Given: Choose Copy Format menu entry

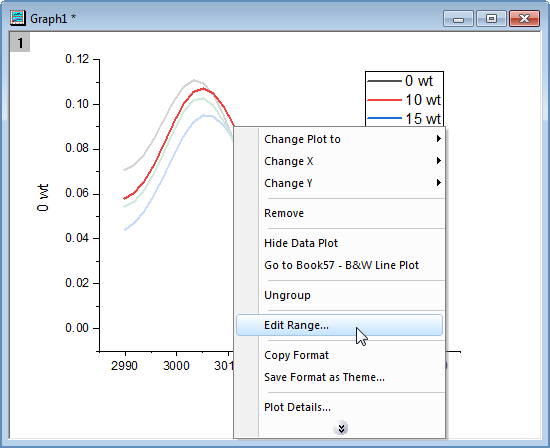Looking at the screenshot, I should [x=339, y=355].
